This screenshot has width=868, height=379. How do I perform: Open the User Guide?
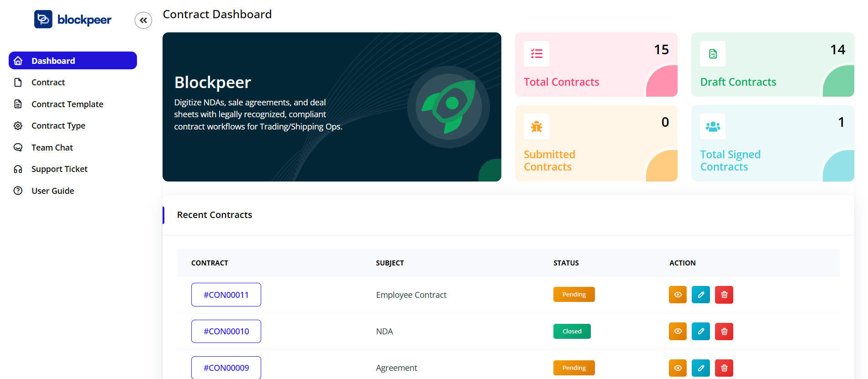53,190
